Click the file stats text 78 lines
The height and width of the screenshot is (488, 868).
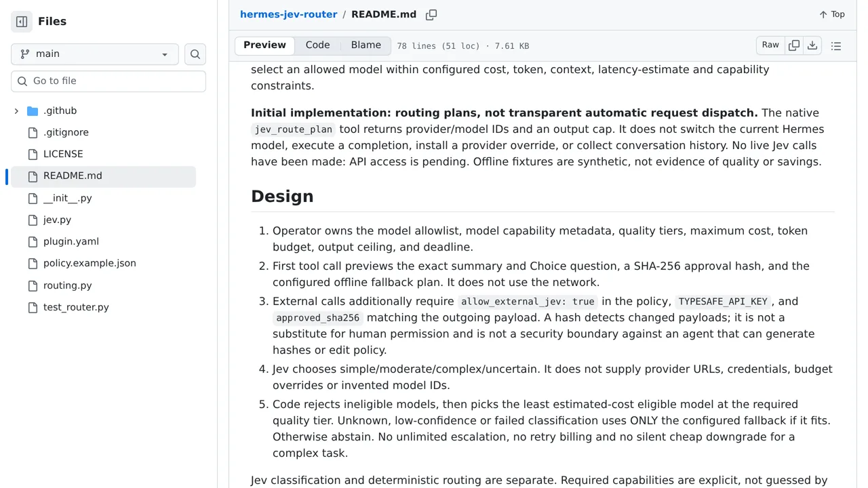coord(463,46)
